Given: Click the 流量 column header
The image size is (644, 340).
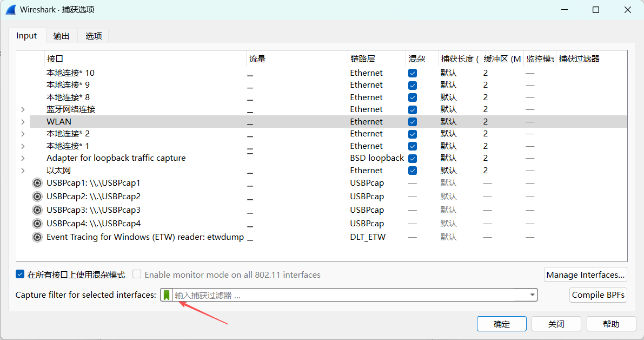Looking at the screenshot, I should (296, 59).
